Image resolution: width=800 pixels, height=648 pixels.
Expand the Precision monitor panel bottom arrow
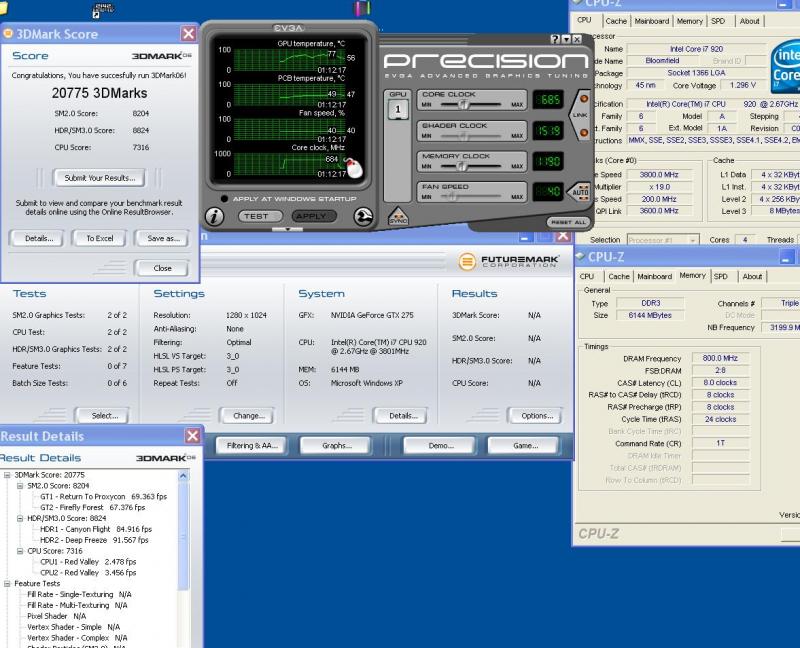click(287, 230)
